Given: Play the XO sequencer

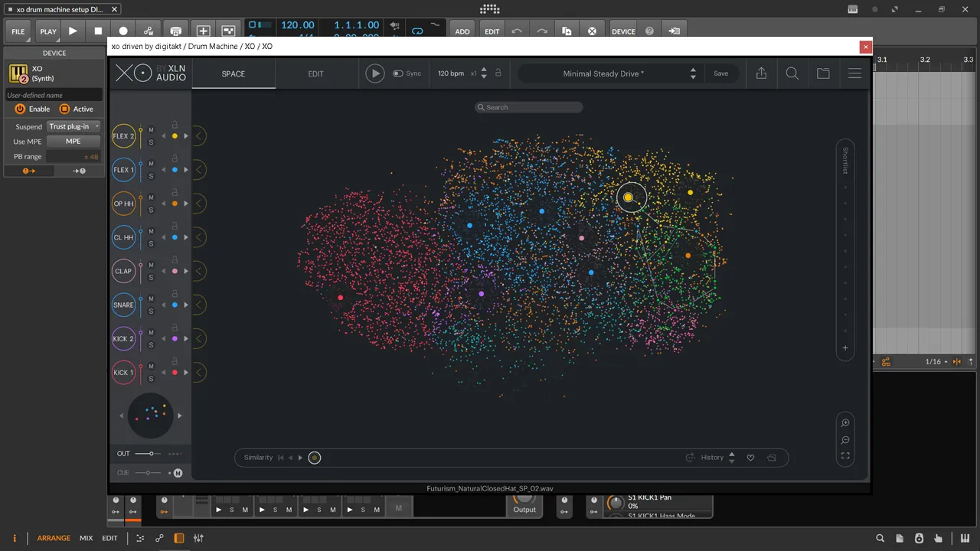Looking at the screenshot, I should pos(375,73).
